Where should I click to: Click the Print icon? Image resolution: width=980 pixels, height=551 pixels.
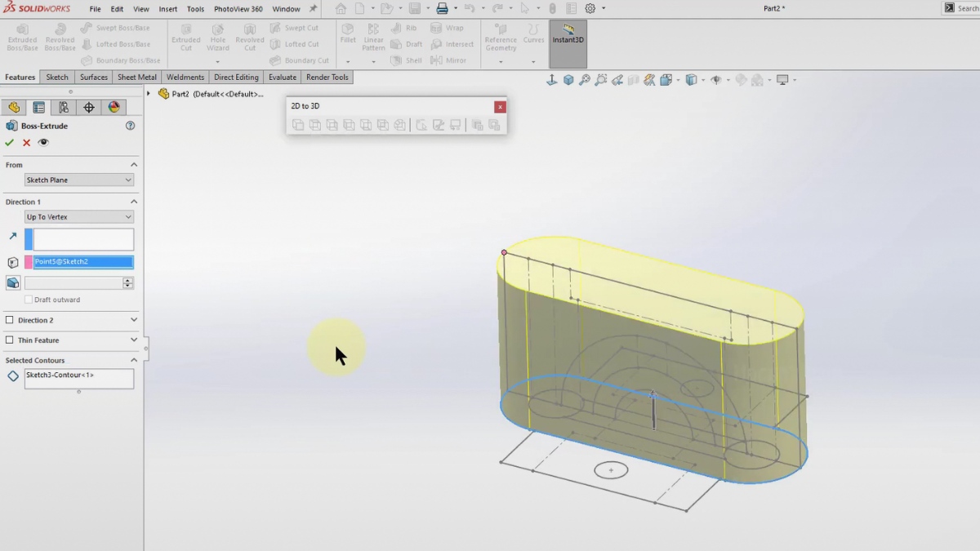[x=442, y=8]
